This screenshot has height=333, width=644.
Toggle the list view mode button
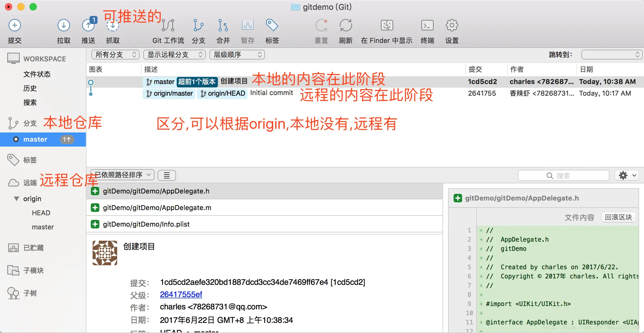pos(167,175)
